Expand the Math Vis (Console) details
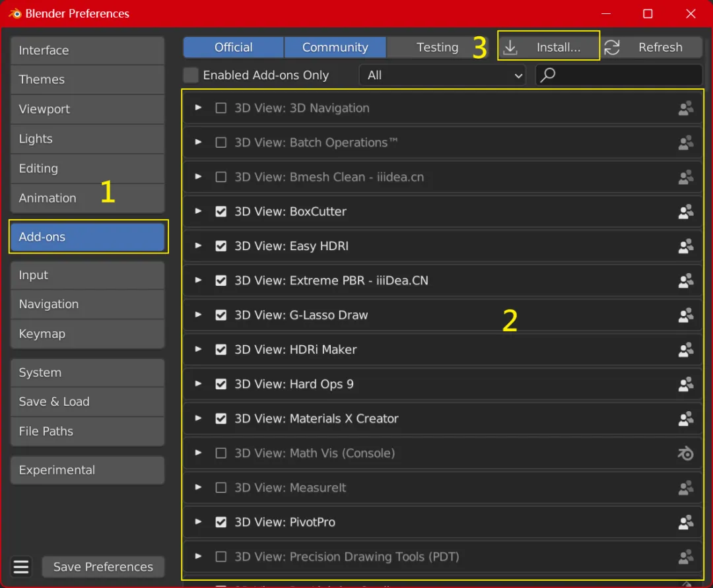Screen dimensions: 713x588 (x=198, y=453)
